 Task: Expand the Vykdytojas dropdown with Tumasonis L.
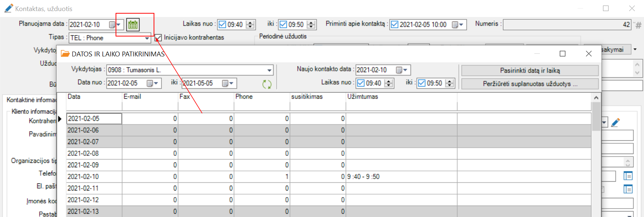pyautogui.click(x=270, y=70)
